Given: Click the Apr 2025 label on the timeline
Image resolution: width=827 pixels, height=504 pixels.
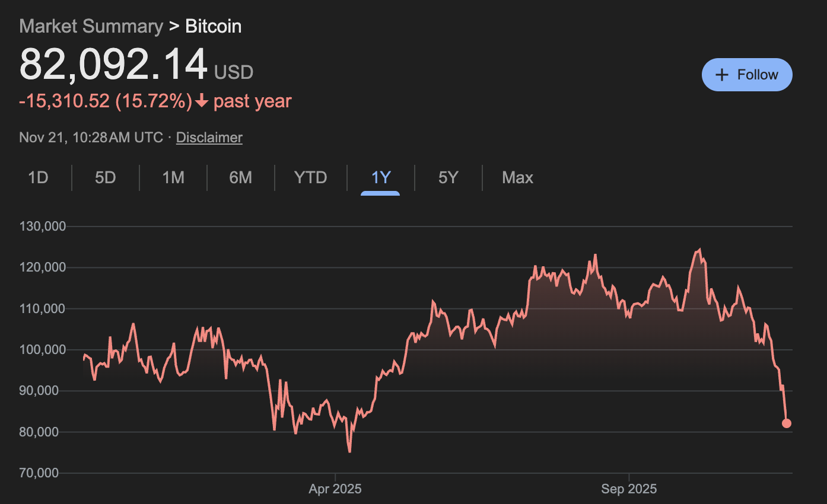Looking at the screenshot, I should point(335,489).
